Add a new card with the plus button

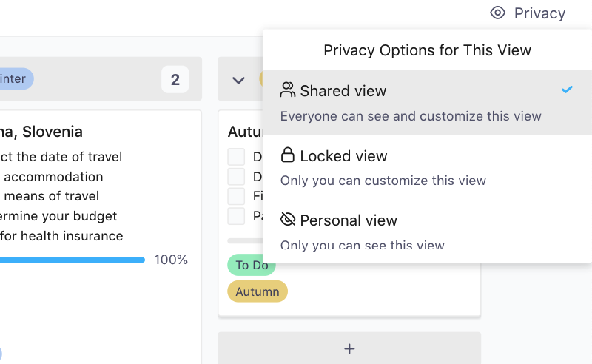(x=349, y=348)
